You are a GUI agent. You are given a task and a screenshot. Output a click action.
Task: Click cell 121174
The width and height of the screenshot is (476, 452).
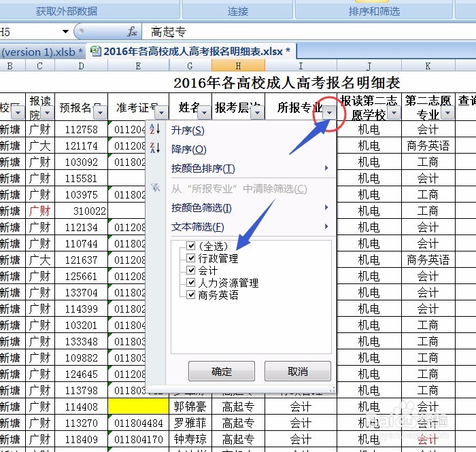(81, 146)
